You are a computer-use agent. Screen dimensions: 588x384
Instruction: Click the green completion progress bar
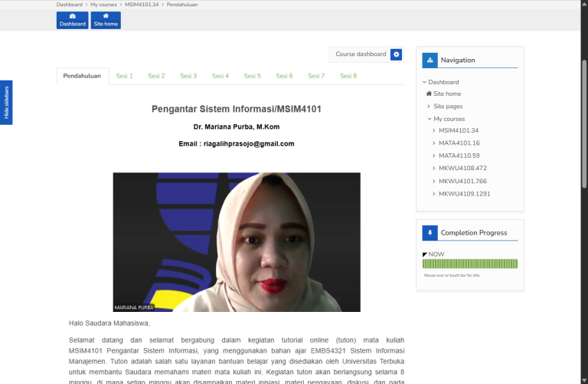click(x=470, y=264)
